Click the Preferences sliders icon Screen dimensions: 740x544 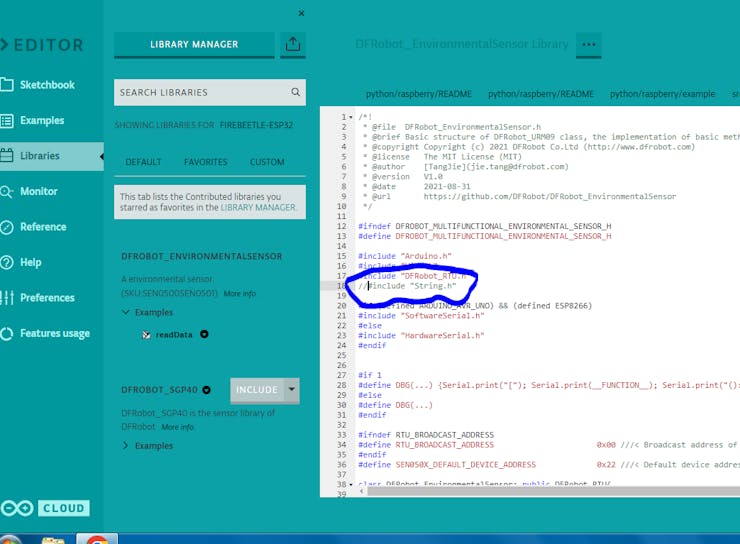click(7, 298)
